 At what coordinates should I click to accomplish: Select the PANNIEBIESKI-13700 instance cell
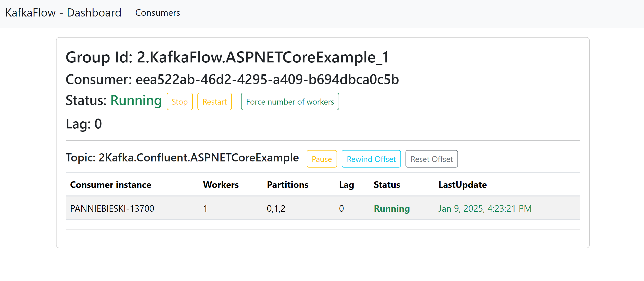112,208
